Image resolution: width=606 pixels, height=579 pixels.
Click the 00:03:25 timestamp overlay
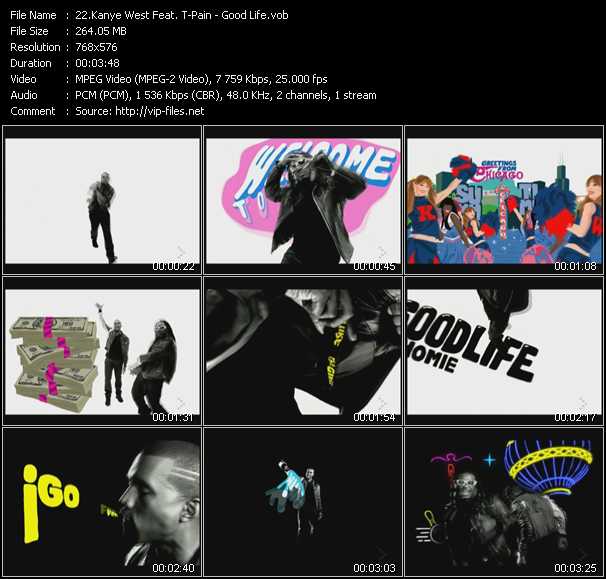coord(575,568)
